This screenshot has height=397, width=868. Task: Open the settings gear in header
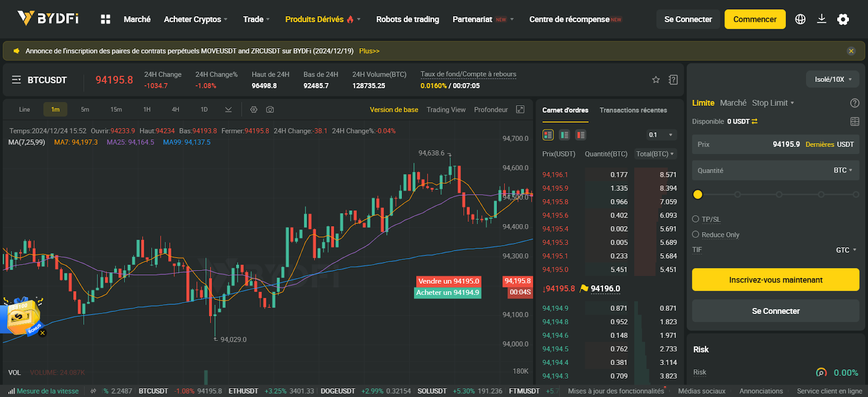(x=843, y=20)
